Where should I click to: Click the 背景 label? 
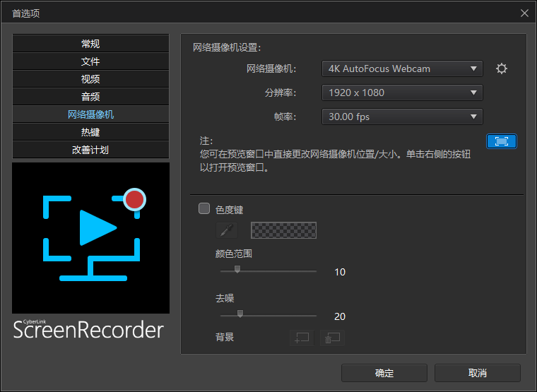click(225, 337)
